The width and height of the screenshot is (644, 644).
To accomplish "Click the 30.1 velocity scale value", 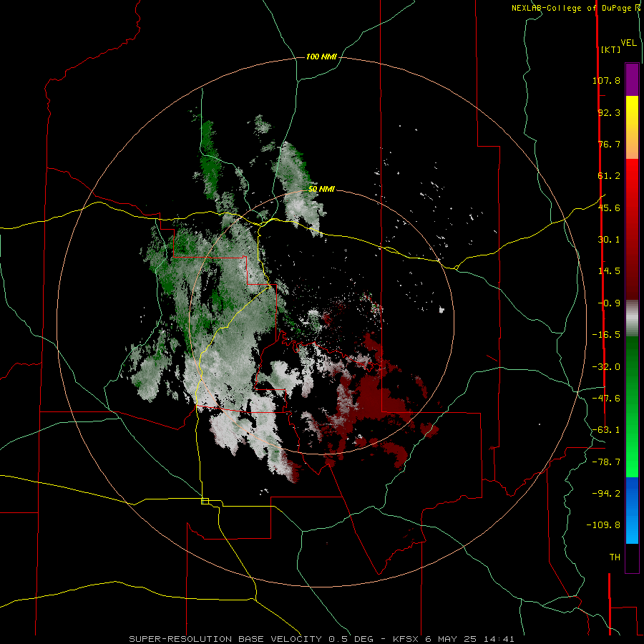I will 609,240.
